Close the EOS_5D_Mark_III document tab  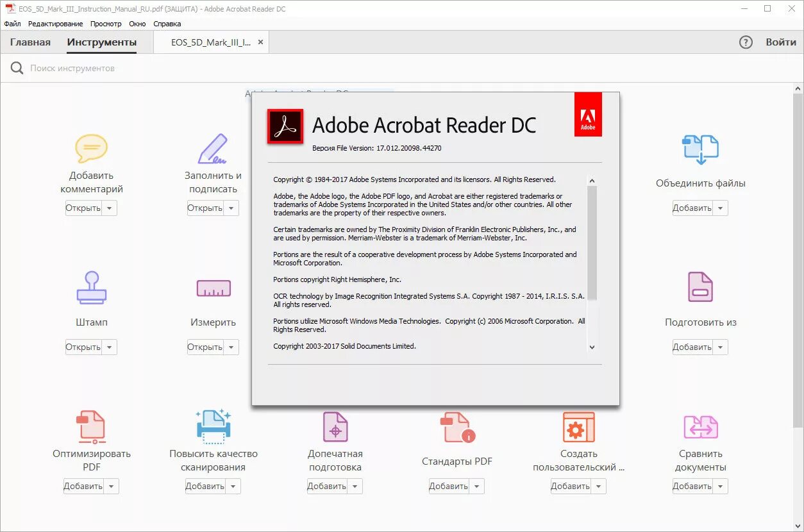click(260, 42)
